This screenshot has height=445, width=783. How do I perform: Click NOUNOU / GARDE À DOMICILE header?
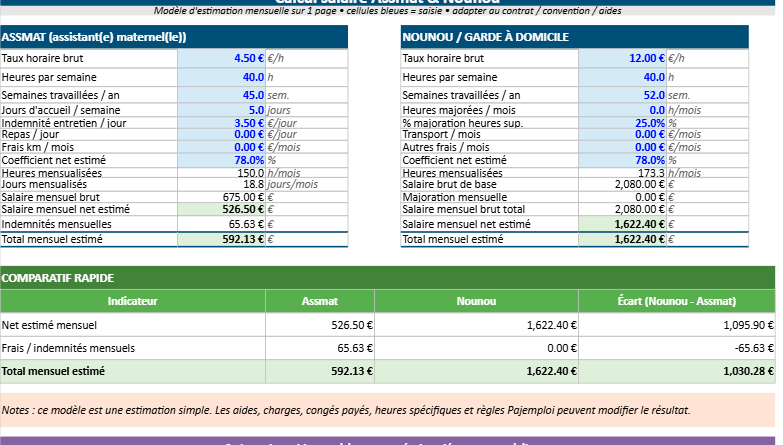574,37
